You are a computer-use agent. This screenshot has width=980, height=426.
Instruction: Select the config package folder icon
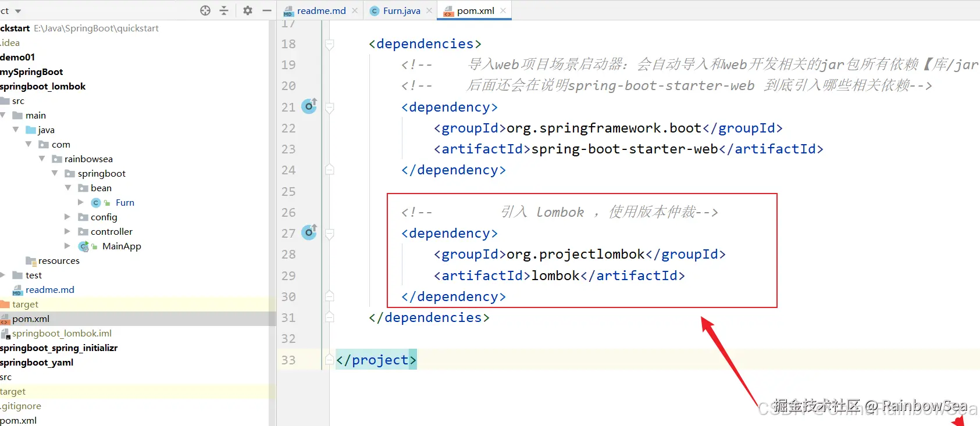pos(83,217)
